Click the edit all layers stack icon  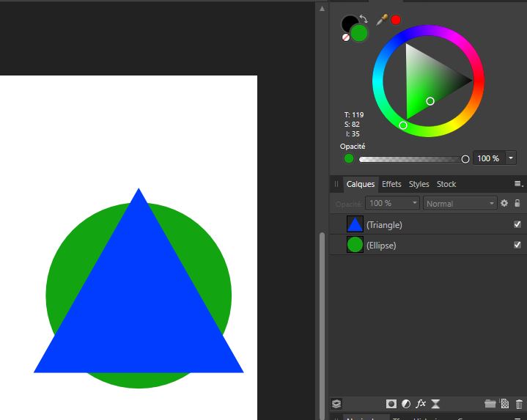click(x=336, y=404)
